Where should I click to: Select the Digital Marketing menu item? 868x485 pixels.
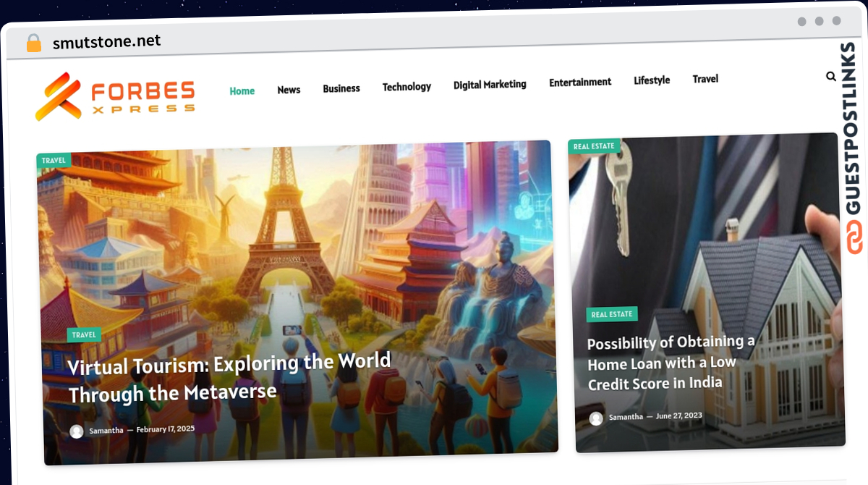click(x=490, y=85)
